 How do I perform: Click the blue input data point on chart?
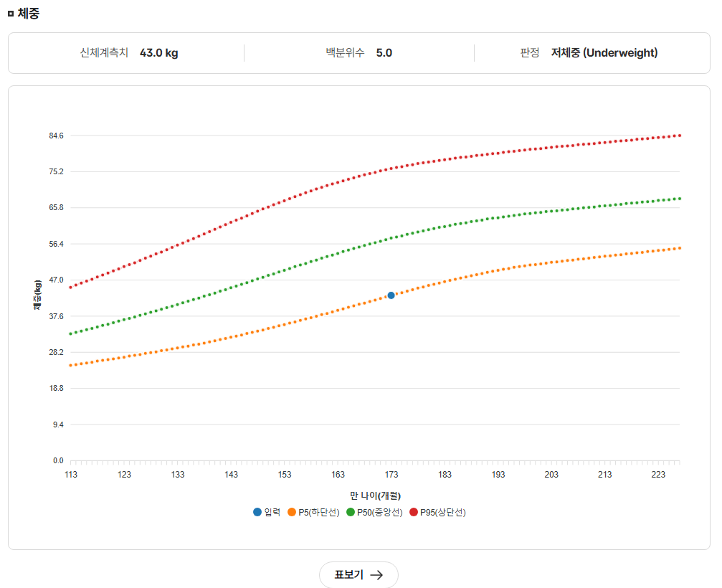pyautogui.click(x=391, y=295)
